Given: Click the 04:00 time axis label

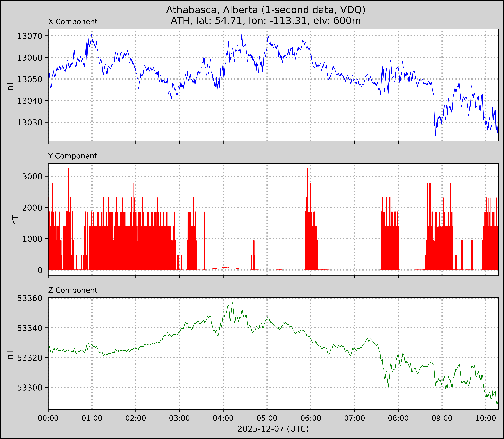Looking at the screenshot, I should click(223, 418).
